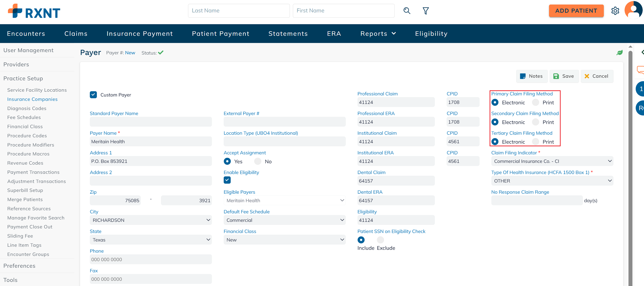Viewport: 644px width, 286px height.
Task: Click the green leaf icon
Action: pyautogui.click(x=619, y=53)
